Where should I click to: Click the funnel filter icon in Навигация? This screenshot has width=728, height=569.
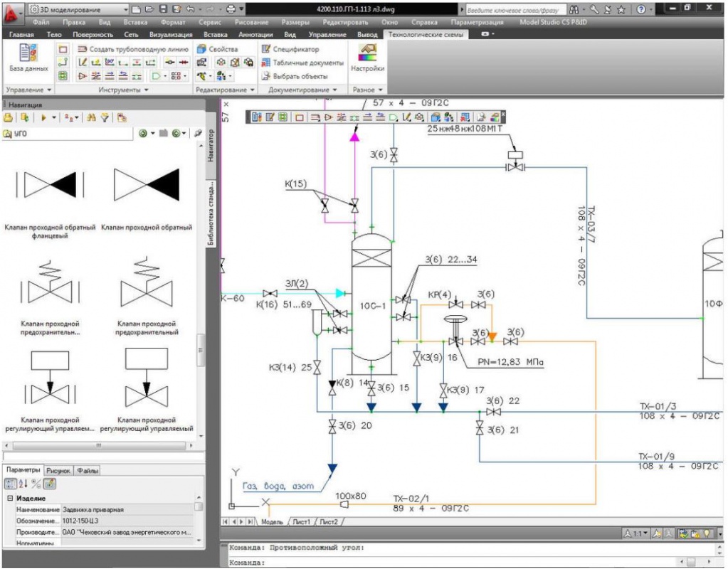(105, 118)
